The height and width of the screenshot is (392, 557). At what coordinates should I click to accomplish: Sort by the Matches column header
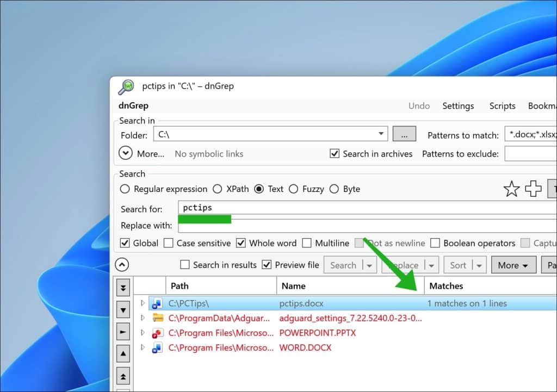point(491,286)
